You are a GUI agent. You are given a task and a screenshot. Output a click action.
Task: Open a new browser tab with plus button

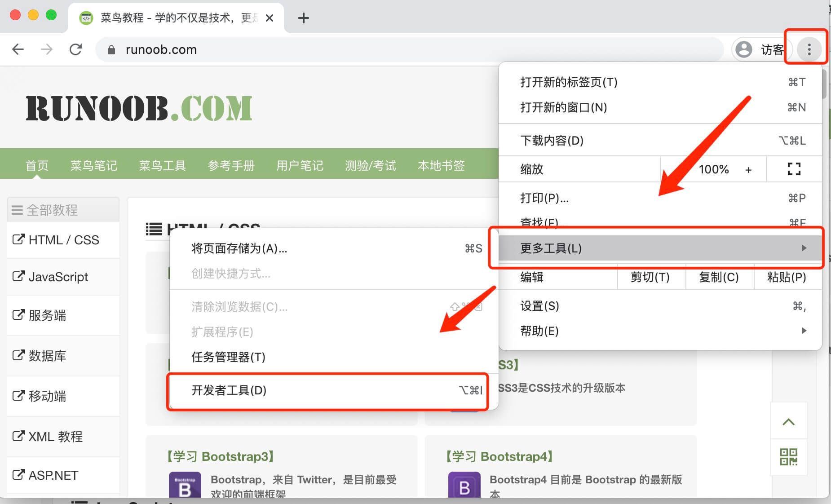(x=304, y=18)
